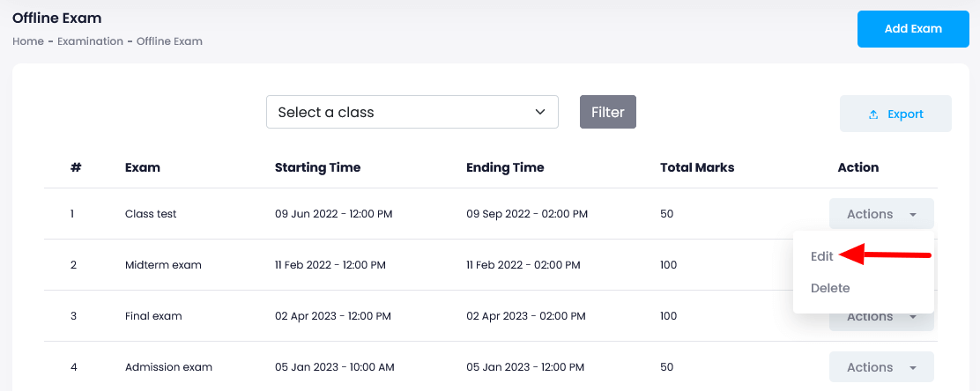
Task: Choose Edit from the Actions menu
Action: click(822, 255)
